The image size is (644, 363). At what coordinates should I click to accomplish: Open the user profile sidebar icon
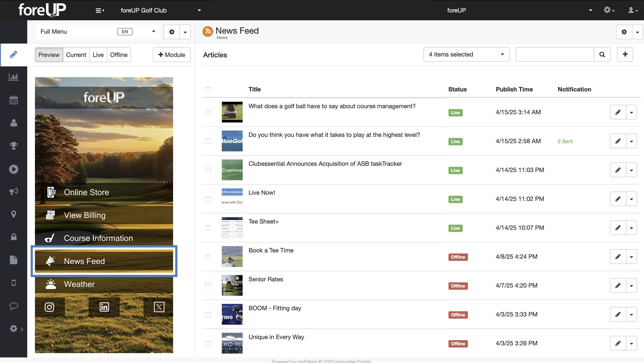tap(14, 123)
